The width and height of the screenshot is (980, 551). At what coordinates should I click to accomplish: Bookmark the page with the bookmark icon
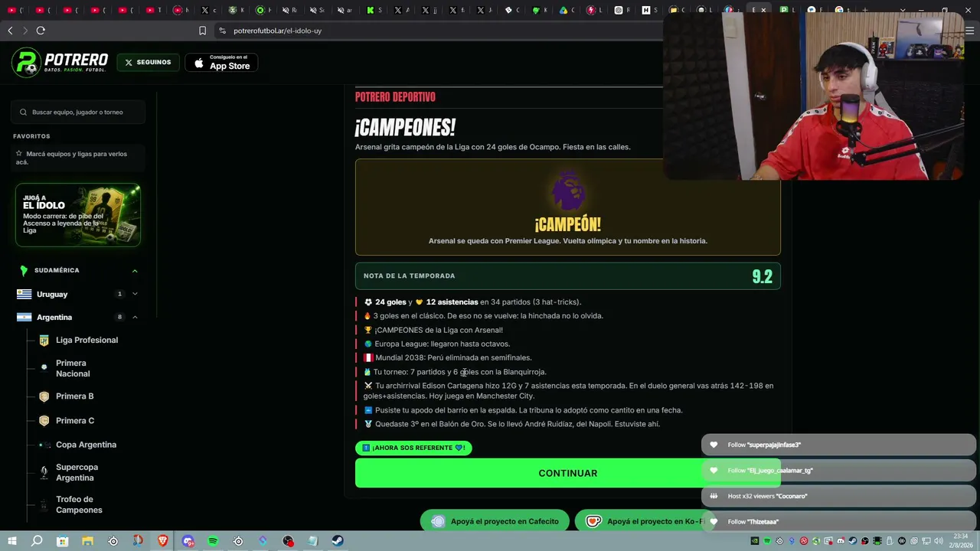(202, 31)
